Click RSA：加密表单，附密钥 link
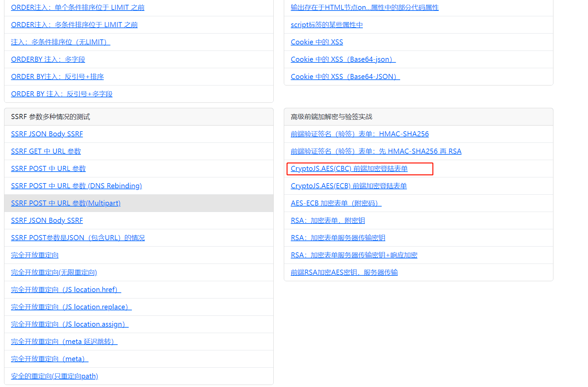588x387 pixels. point(328,220)
